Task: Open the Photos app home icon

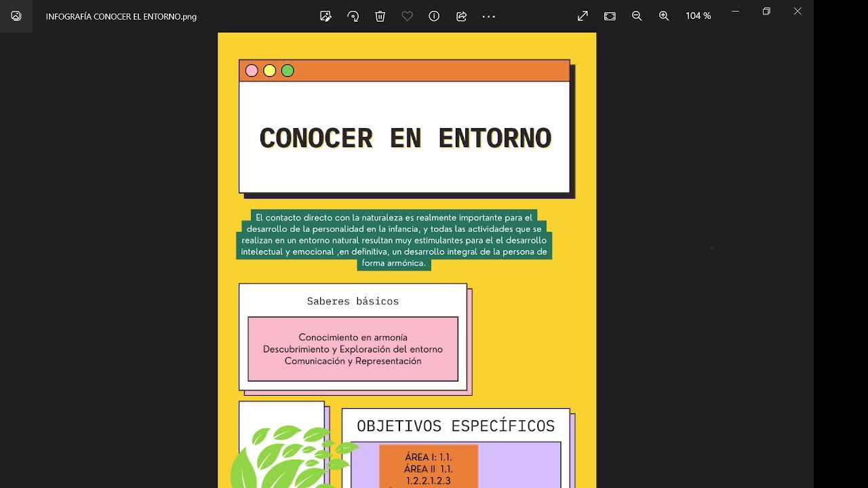Action: [16, 16]
